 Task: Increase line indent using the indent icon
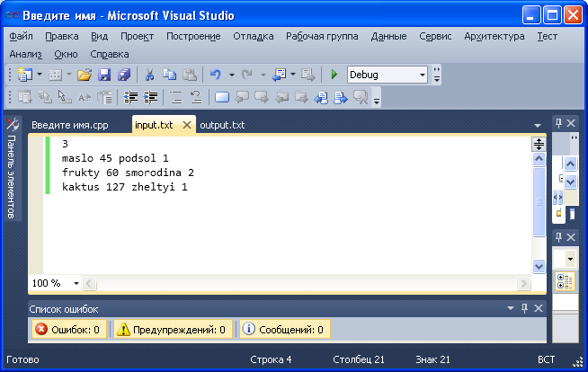150,98
